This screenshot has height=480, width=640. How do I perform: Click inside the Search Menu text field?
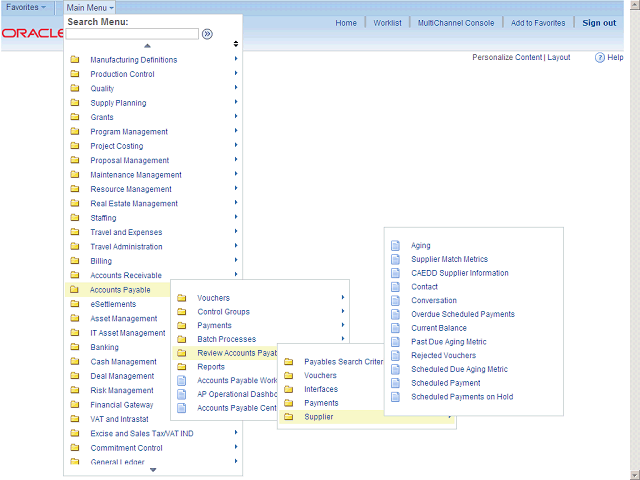(x=132, y=34)
